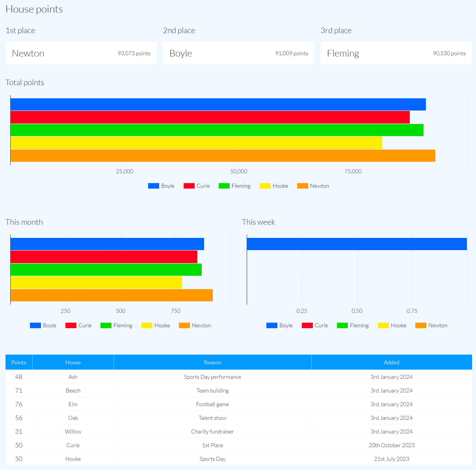Open the Newton 1st place card

click(81, 53)
